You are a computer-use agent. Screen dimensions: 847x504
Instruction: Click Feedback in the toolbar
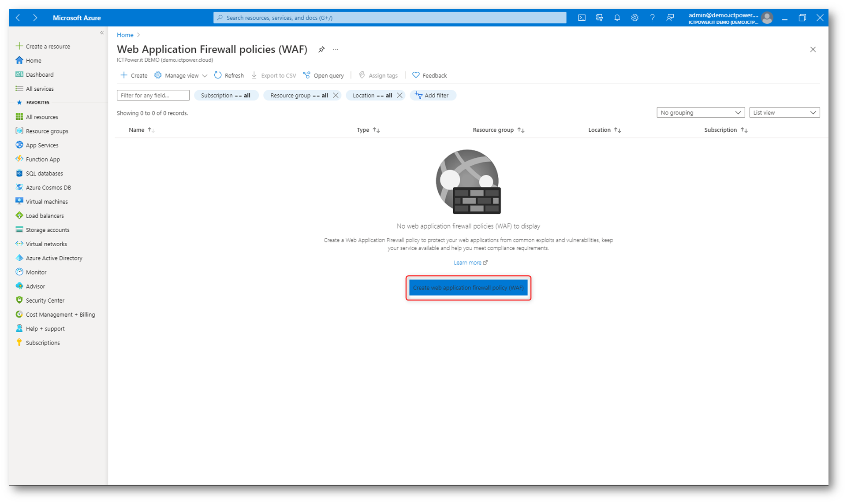point(429,75)
